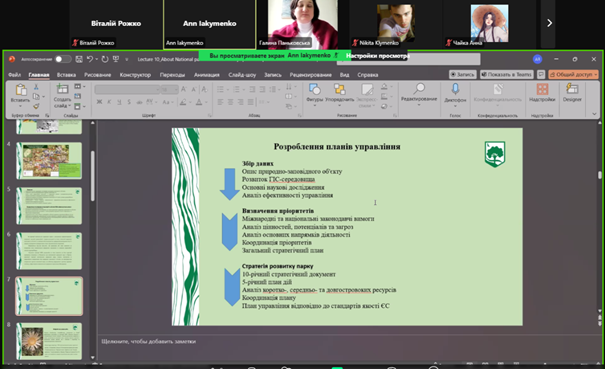Select slide 8 thumbnail with flower
Image resolution: width=605 pixels, height=369 pixels.
[x=49, y=341]
